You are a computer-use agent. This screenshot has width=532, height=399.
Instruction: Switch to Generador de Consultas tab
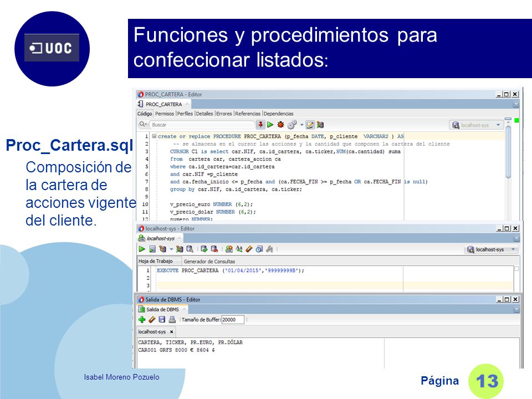tap(209, 261)
